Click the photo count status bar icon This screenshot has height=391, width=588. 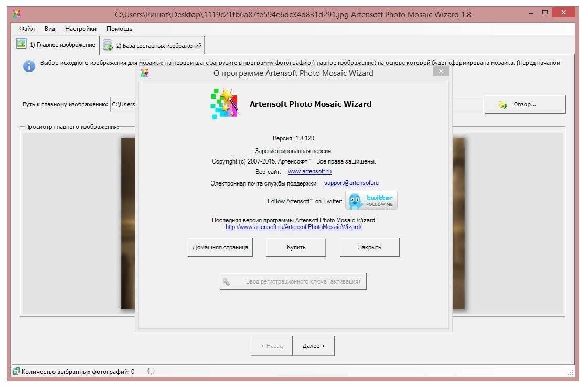point(16,371)
